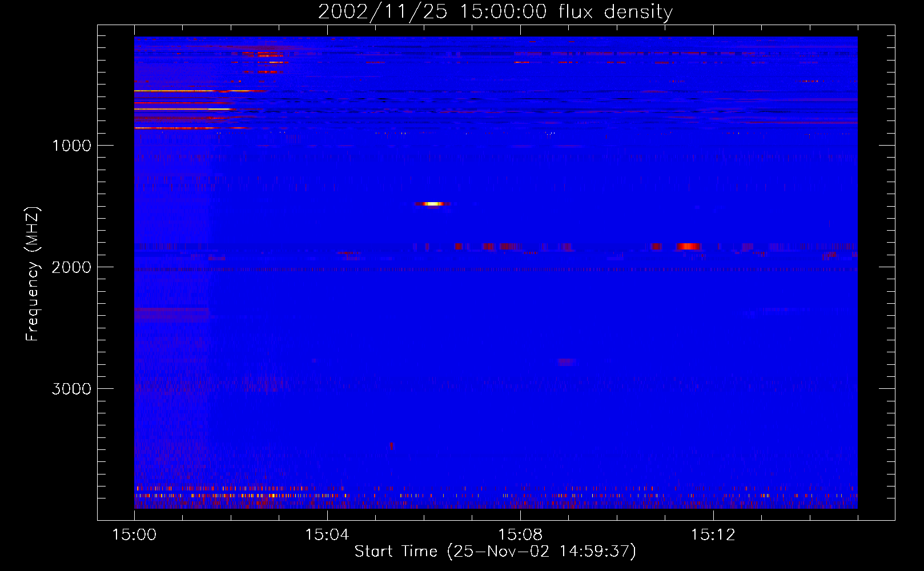The image size is (924, 571).
Task: Click the plot title "2002/11/25 15:00:00 flux density"
Action: (x=495, y=11)
